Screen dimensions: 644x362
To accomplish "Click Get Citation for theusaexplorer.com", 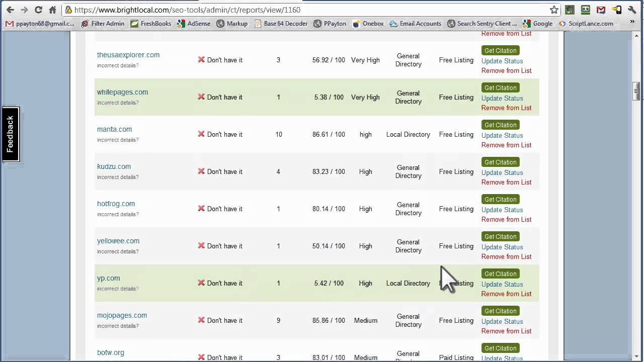I will [x=500, y=50].
